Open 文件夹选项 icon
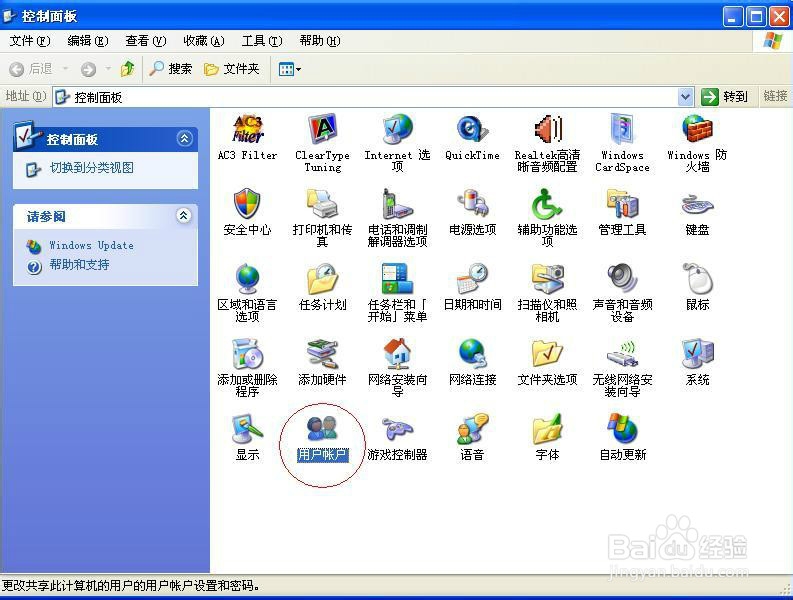Image resolution: width=793 pixels, height=600 pixels. (547, 354)
